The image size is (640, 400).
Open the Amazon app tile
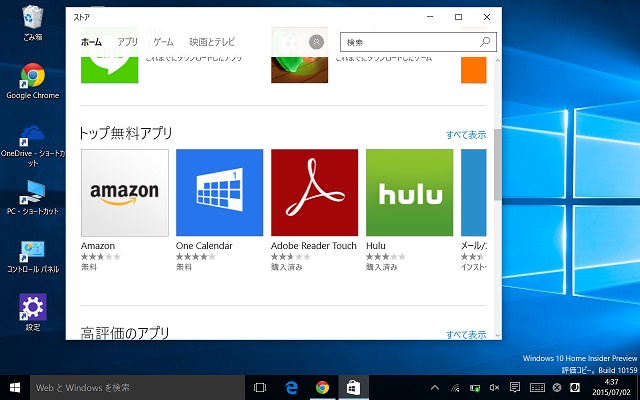(125, 193)
